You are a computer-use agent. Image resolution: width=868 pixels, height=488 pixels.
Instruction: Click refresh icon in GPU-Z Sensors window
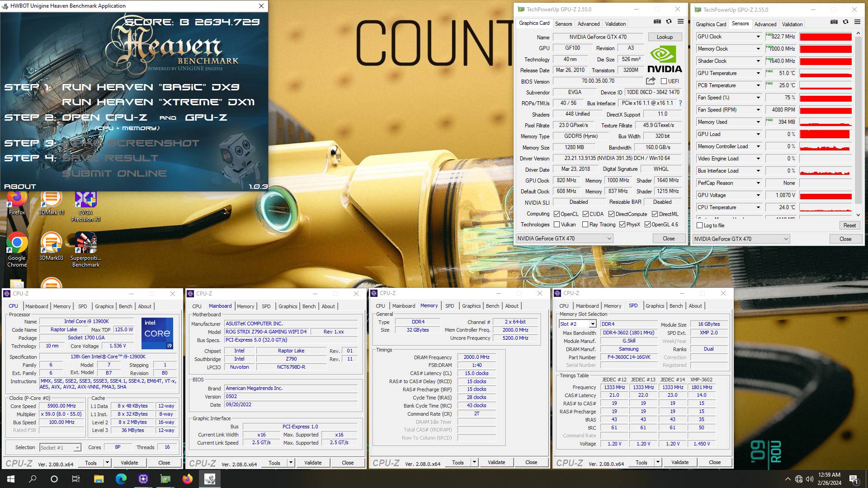pos(845,22)
